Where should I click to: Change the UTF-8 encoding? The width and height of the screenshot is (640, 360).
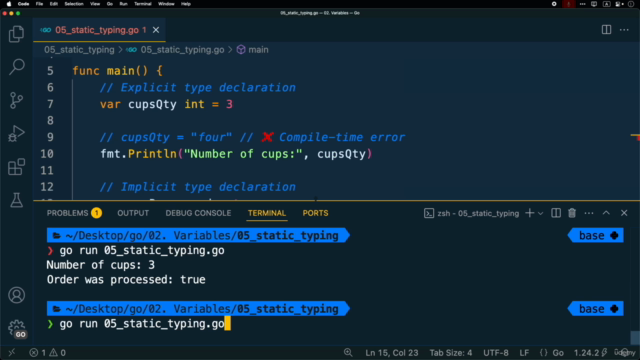click(x=496, y=353)
